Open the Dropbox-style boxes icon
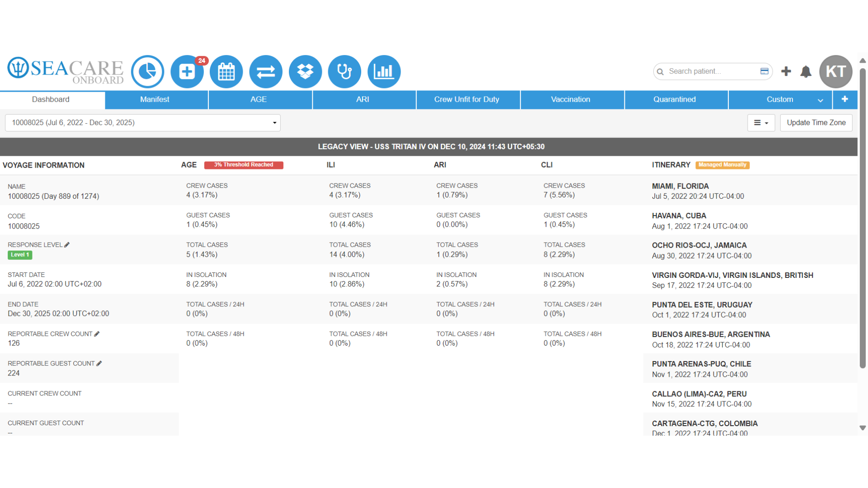This screenshot has width=868, height=488. pos(305,71)
